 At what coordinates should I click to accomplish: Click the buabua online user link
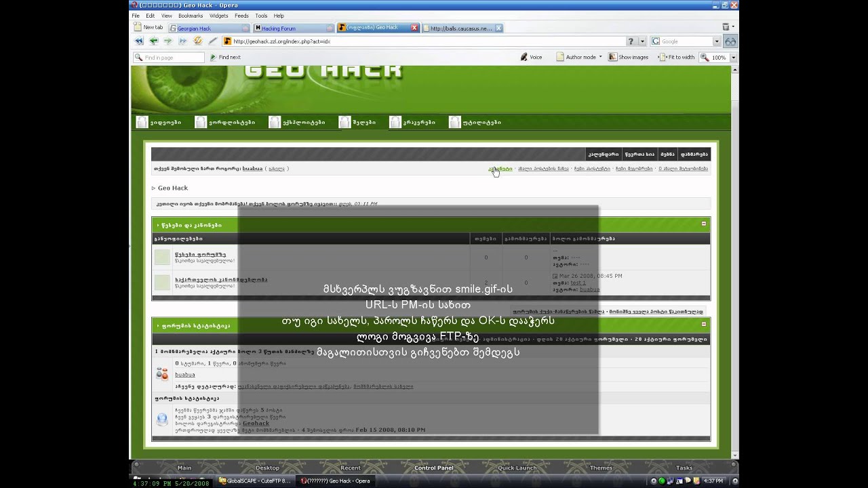tap(184, 375)
